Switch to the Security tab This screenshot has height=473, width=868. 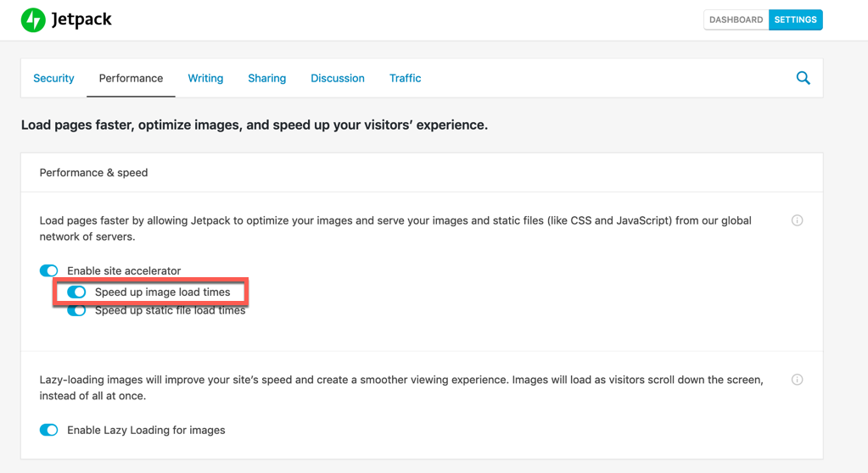click(x=53, y=78)
